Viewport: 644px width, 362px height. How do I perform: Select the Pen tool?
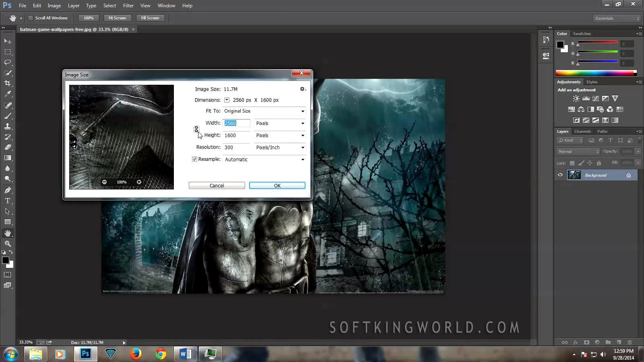tap(8, 190)
